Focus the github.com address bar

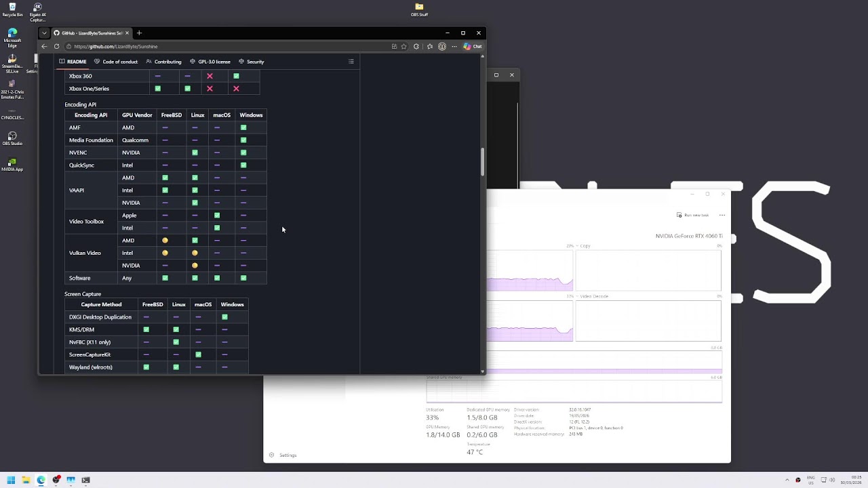[227, 46]
